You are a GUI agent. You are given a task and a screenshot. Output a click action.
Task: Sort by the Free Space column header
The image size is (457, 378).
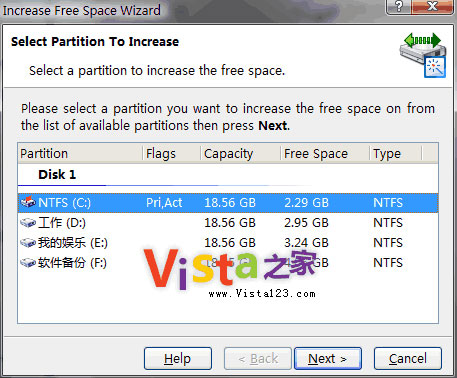[325, 153]
